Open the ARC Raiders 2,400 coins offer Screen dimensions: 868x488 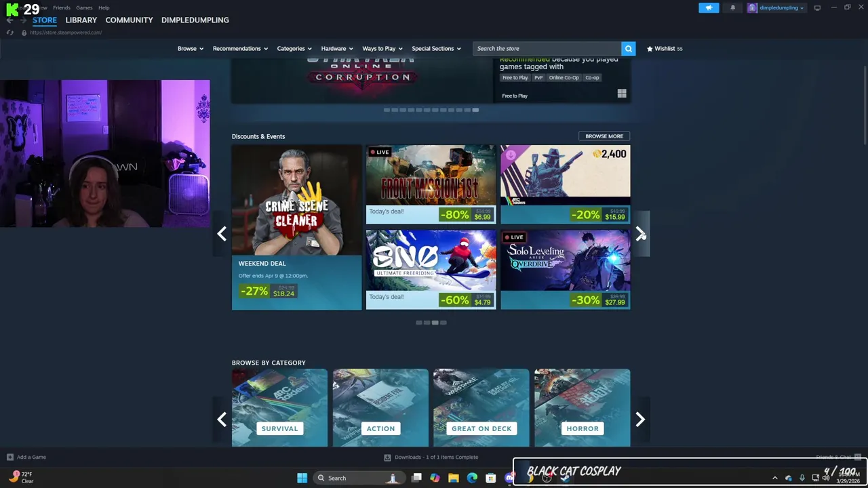tap(565, 184)
